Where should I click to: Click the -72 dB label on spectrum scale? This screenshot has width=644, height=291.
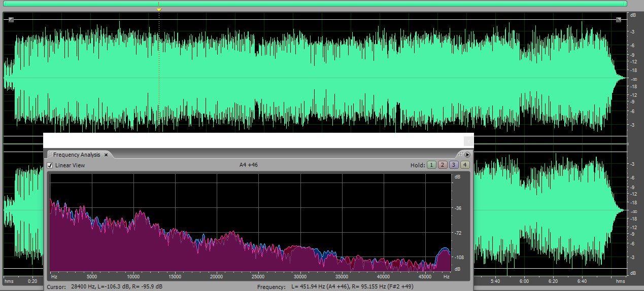457,233
